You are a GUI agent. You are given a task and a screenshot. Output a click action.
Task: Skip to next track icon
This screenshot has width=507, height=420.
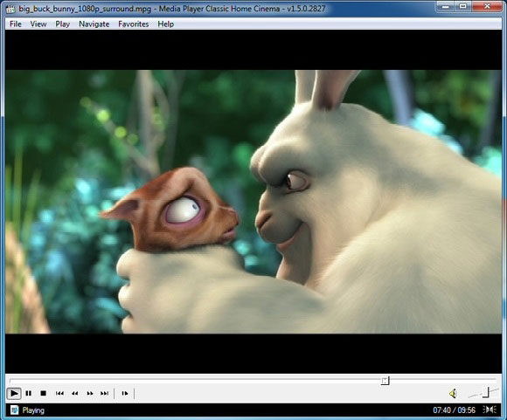pyautogui.click(x=104, y=393)
